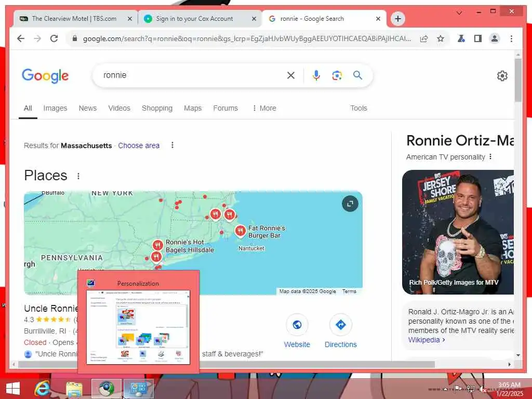Select the All search tab
Image resolution: width=532 pixels, height=399 pixels.
click(28, 108)
